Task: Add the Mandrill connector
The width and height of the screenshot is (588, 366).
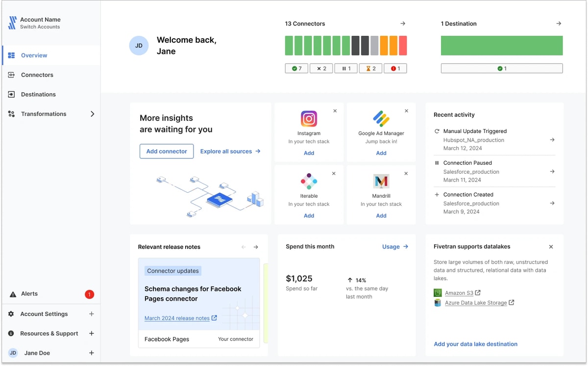Action: [381, 216]
